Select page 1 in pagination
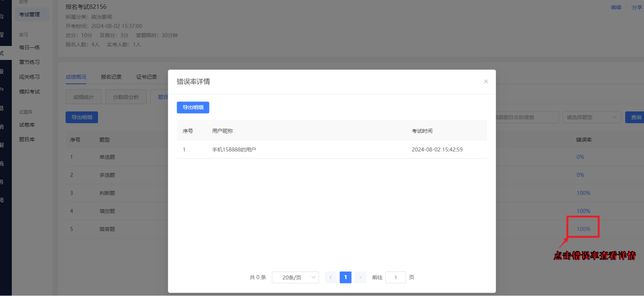Image resolution: width=644 pixels, height=296 pixels. click(345, 277)
